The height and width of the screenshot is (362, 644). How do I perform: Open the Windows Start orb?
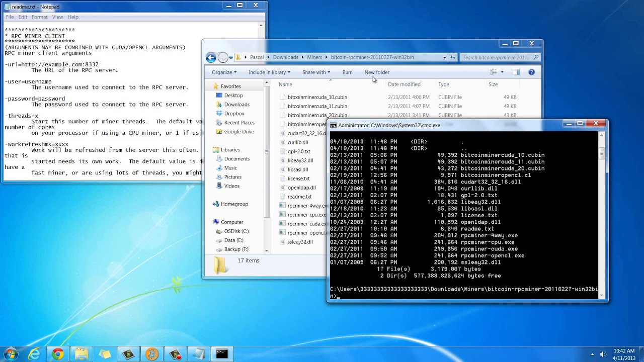10,354
